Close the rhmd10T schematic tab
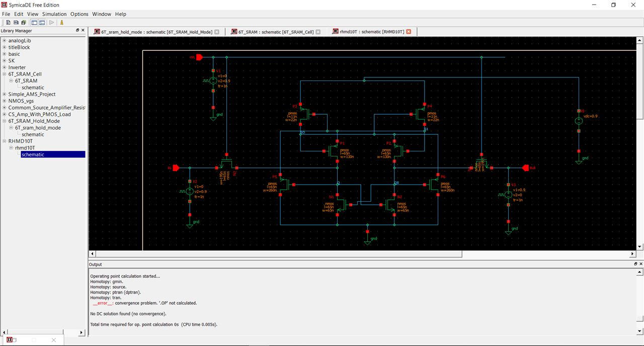This screenshot has width=644, height=346. tap(409, 32)
